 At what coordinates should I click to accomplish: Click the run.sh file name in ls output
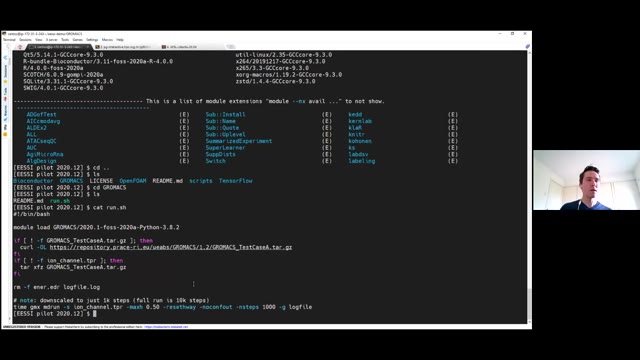click(60, 201)
